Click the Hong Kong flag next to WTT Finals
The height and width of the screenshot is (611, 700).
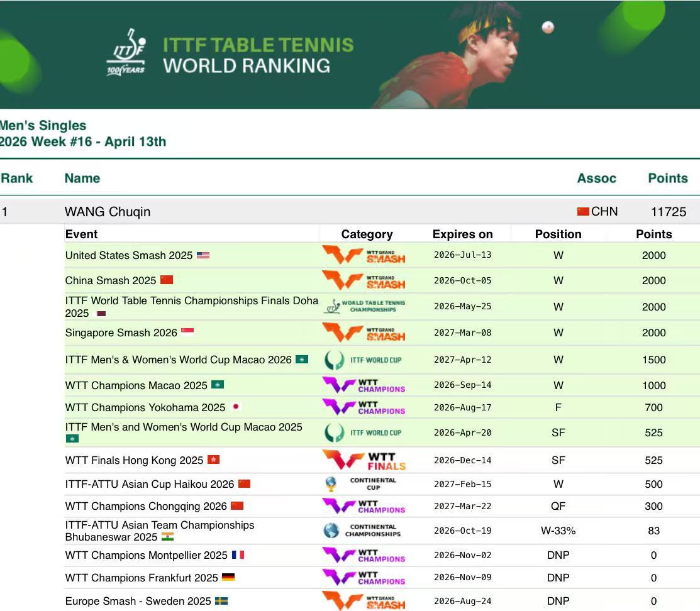213,460
